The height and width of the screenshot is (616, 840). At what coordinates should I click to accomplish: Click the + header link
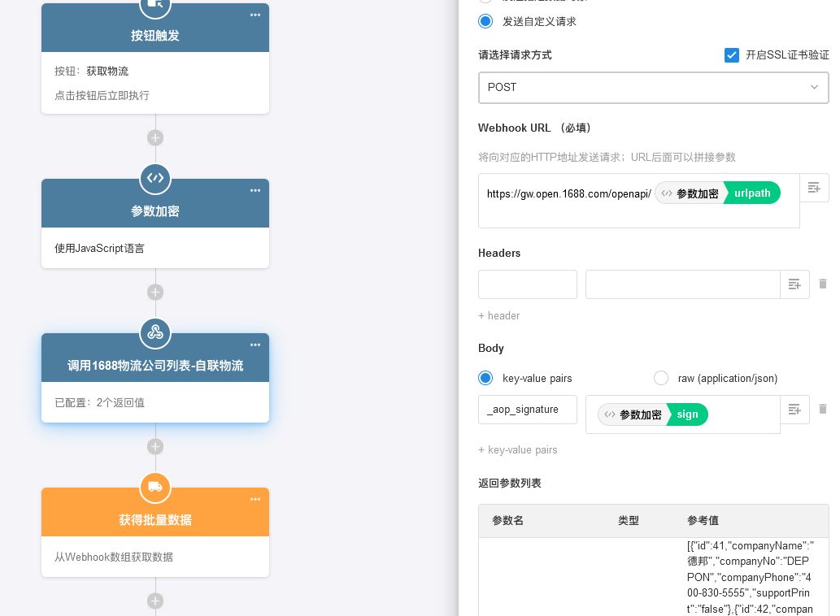click(x=498, y=315)
